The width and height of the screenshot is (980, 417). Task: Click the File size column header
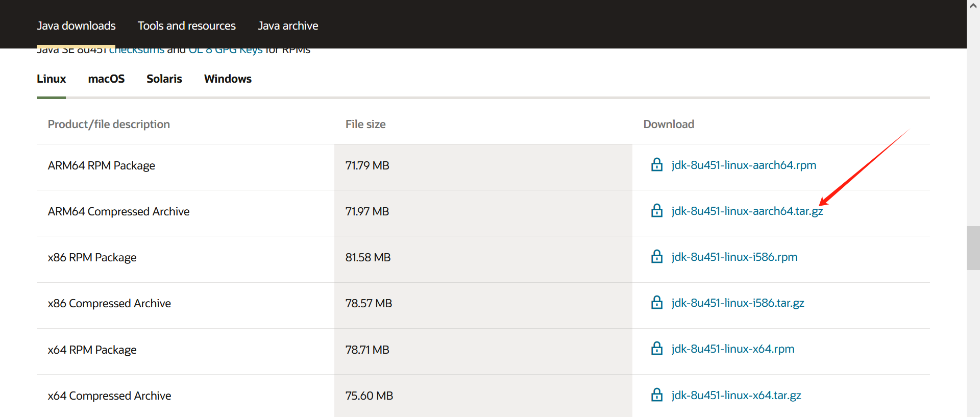365,124
